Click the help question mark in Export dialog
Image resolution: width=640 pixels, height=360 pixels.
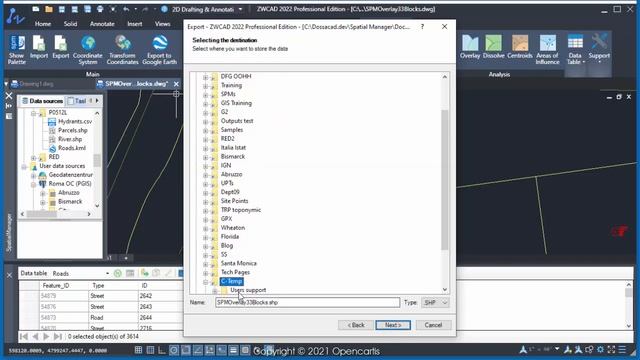(x=422, y=27)
